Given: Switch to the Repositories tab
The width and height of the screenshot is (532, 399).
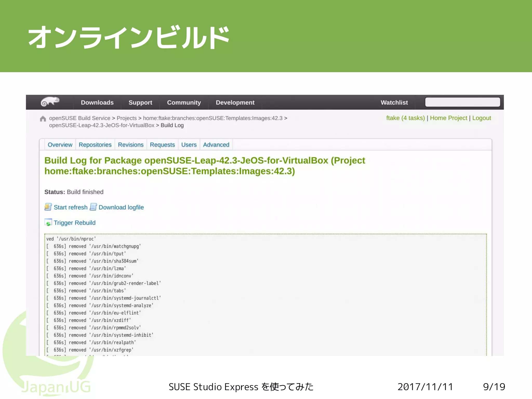Looking at the screenshot, I should (x=95, y=145).
